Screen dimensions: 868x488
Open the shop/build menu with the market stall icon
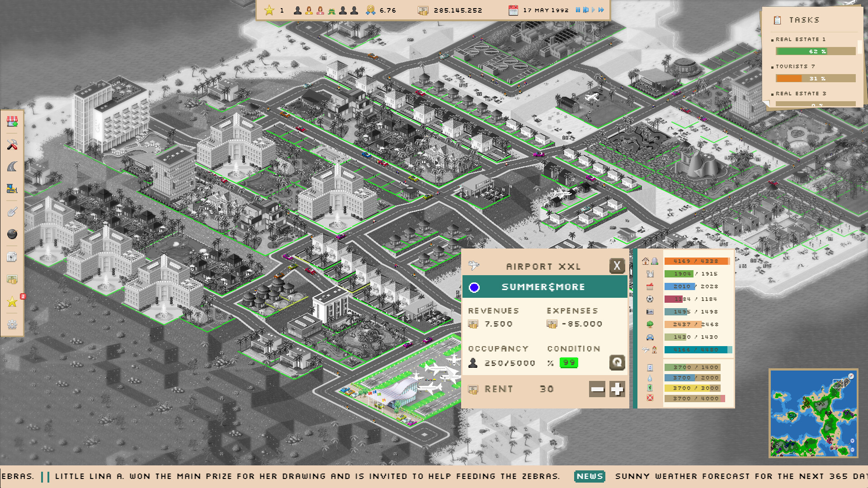click(x=13, y=122)
